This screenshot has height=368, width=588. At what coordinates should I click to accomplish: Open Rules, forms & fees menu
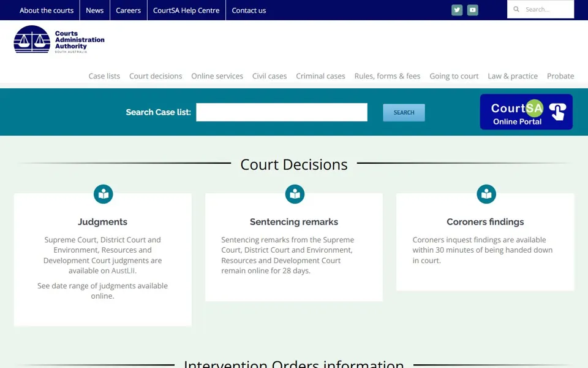387,76
